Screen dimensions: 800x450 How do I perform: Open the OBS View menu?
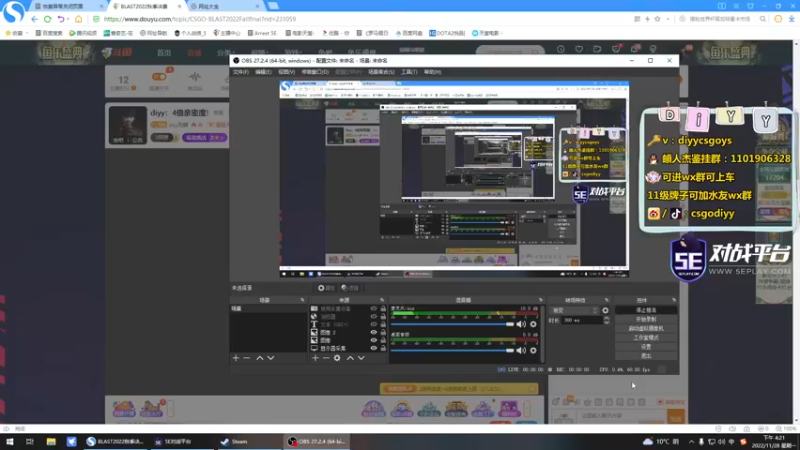[x=286, y=72]
